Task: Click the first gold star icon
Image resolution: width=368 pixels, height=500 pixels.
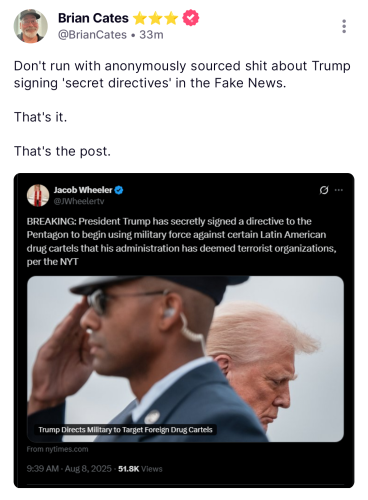Action: tap(139, 18)
